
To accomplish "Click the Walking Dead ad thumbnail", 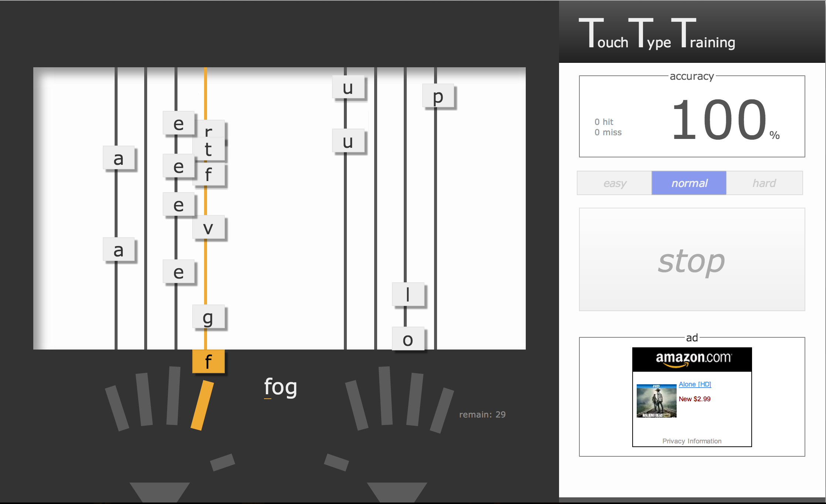I will click(x=656, y=401).
